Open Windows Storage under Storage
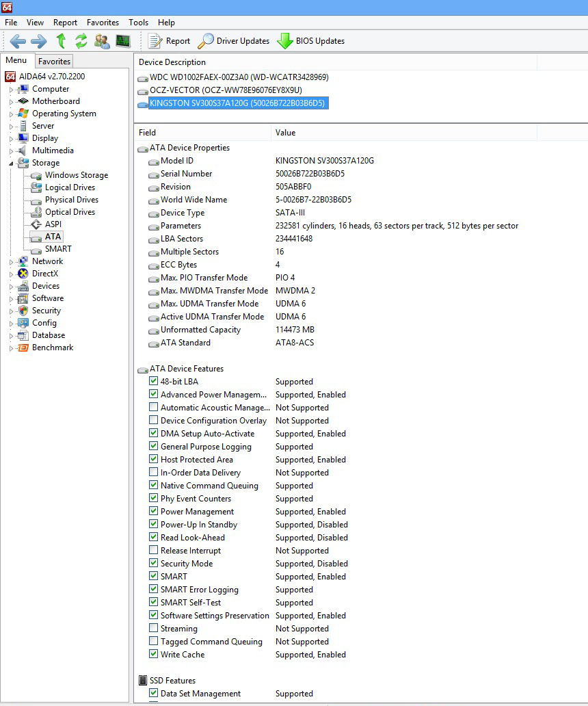588x706 pixels. point(77,175)
